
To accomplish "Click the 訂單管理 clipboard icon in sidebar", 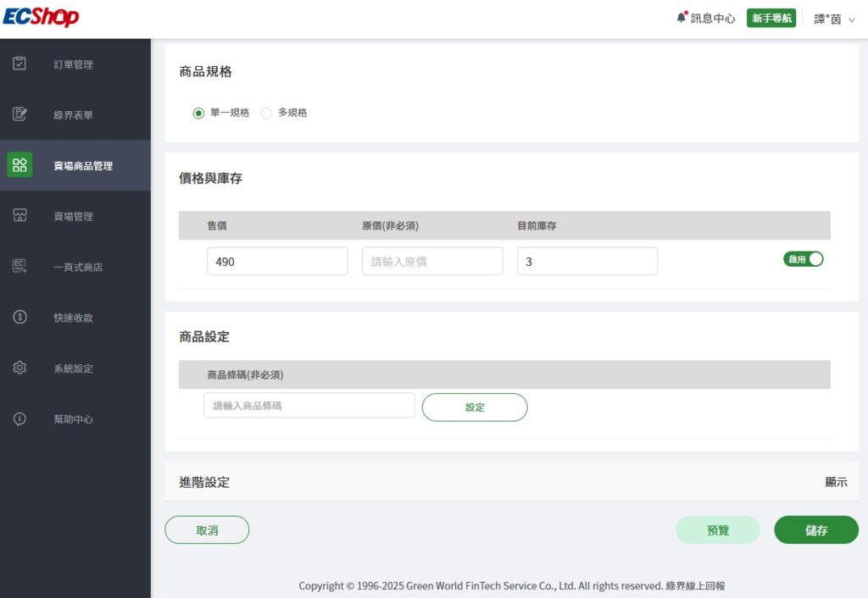I will (20, 64).
